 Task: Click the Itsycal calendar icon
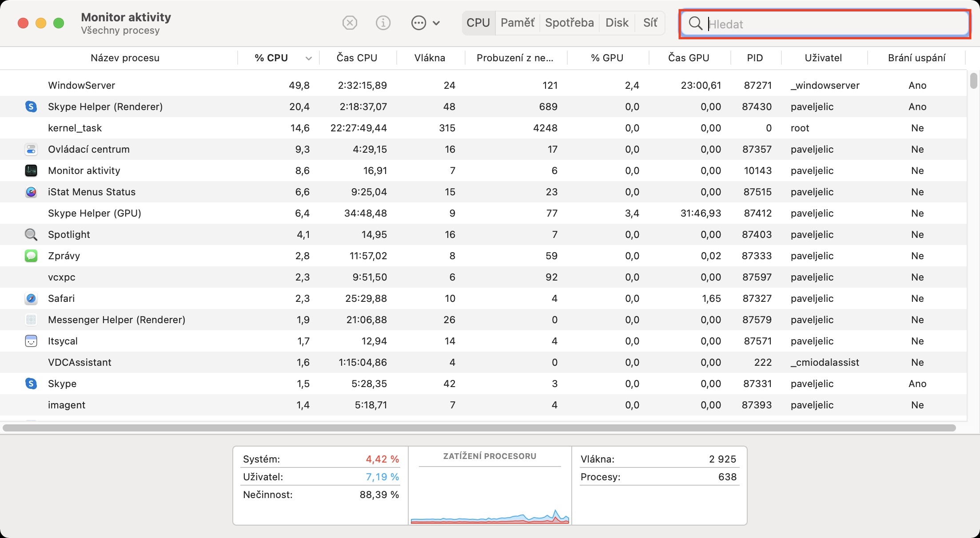click(x=31, y=341)
